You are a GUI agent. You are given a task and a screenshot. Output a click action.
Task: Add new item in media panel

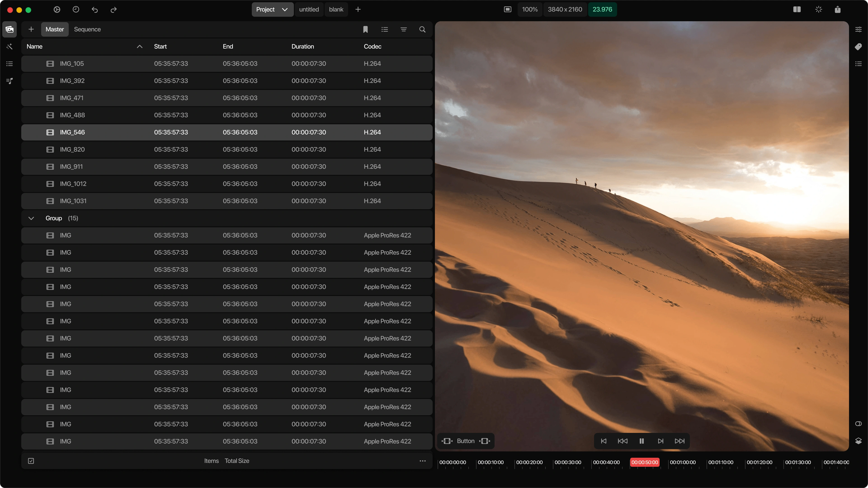(31, 29)
